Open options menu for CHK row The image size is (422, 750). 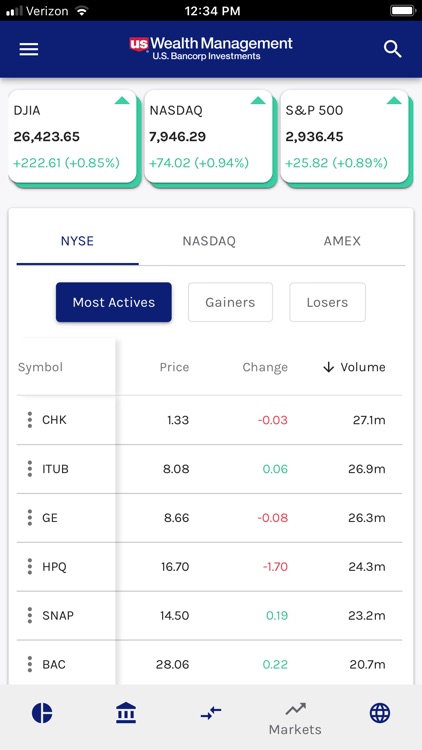pyautogui.click(x=30, y=420)
